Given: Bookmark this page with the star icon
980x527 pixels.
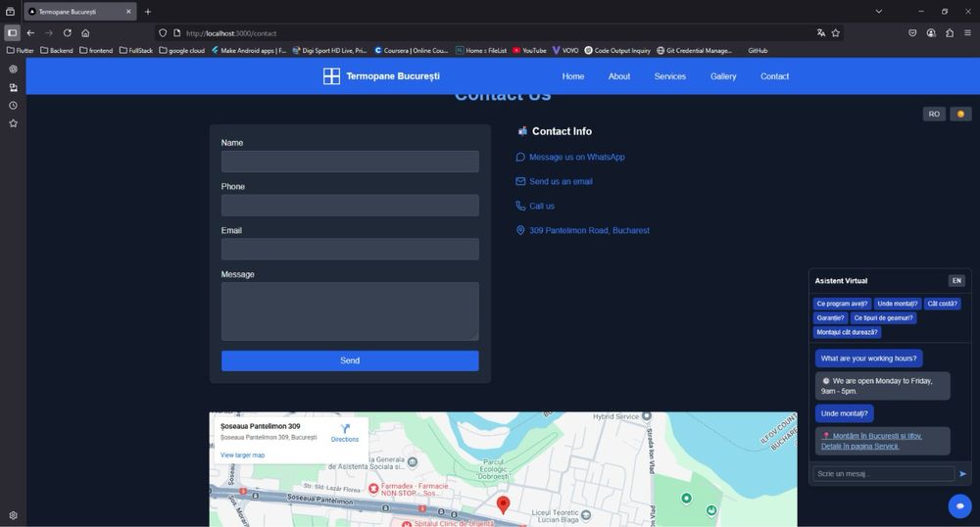Looking at the screenshot, I should (836, 33).
